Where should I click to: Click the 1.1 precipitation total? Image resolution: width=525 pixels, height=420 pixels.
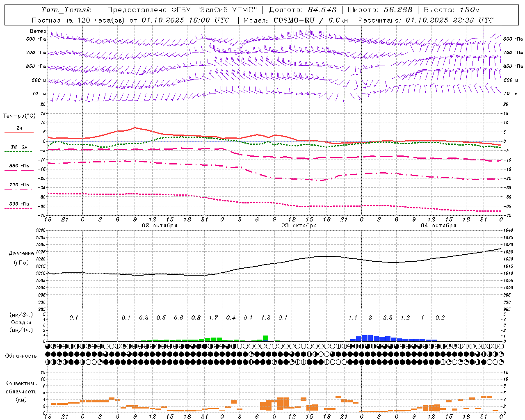tap(353, 317)
